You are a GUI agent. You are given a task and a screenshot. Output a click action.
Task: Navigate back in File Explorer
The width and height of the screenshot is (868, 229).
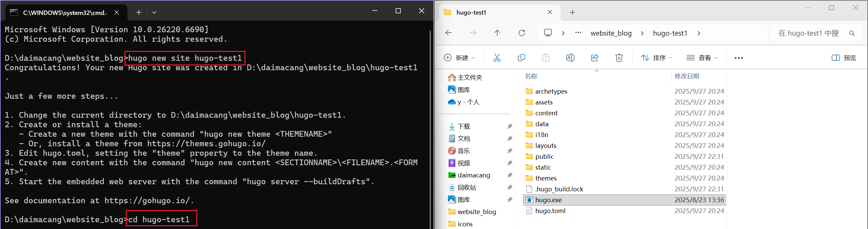(x=449, y=33)
